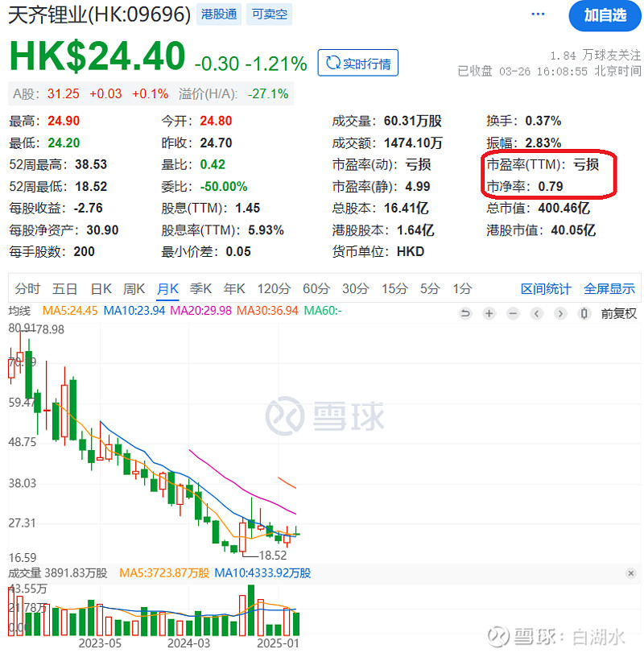Click the MA60:- indicator label
644x657 pixels.
click(x=323, y=311)
